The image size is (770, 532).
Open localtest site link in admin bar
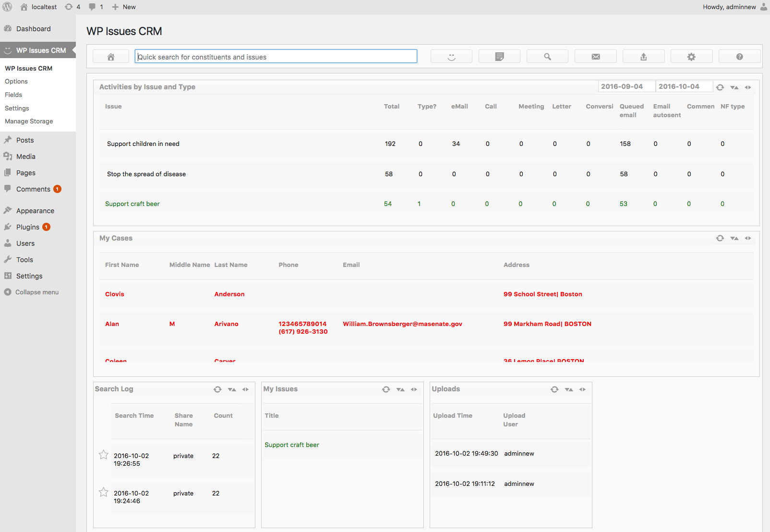tap(39, 7)
